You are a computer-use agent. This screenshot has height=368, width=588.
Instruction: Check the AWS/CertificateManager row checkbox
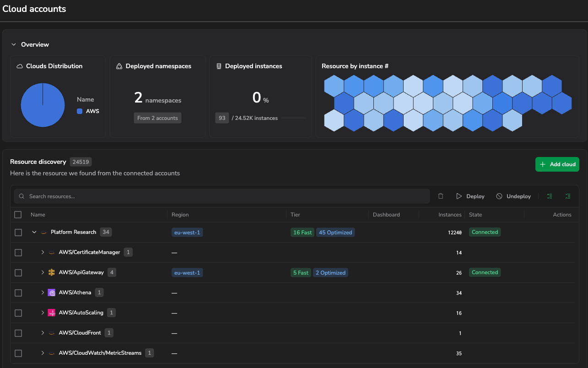(18, 253)
